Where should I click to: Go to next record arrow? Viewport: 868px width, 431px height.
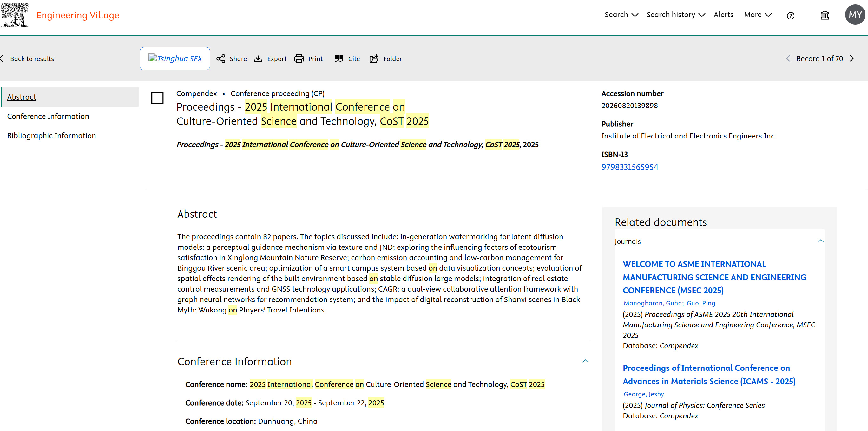coord(852,59)
